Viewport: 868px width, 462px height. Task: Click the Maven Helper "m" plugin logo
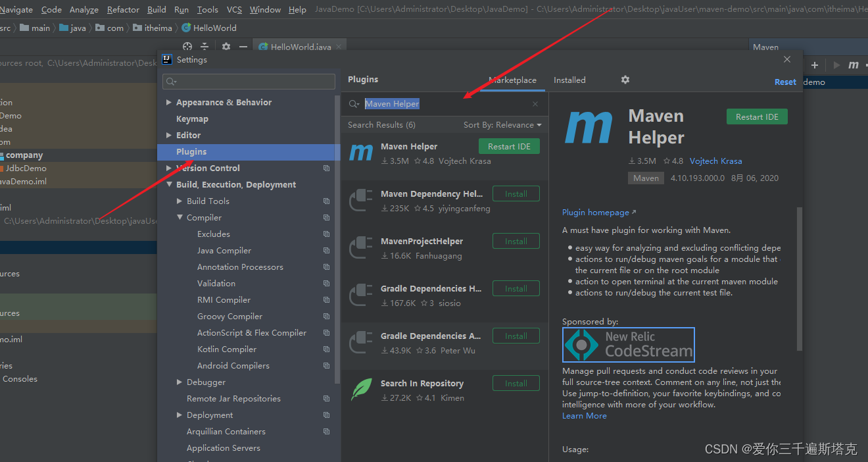coord(588,128)
